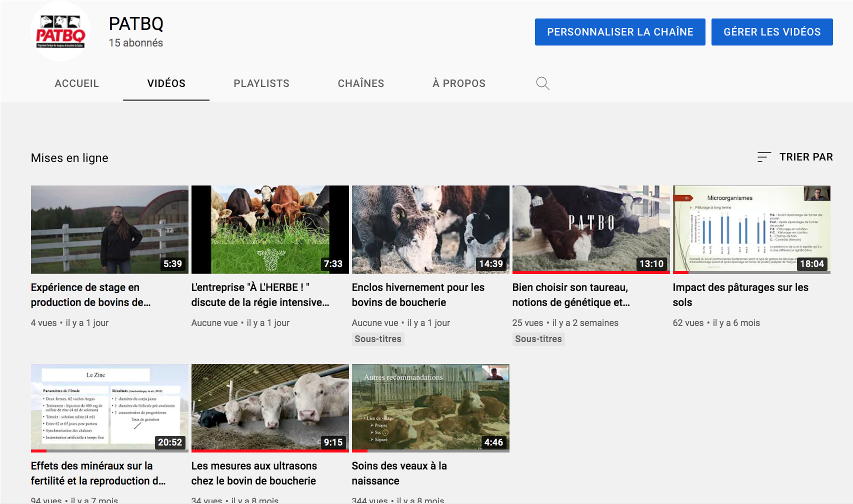
Task: Click '25 vues • il y a 2 semaines' text
Action: pyautogui.click(x=565, y=323)
